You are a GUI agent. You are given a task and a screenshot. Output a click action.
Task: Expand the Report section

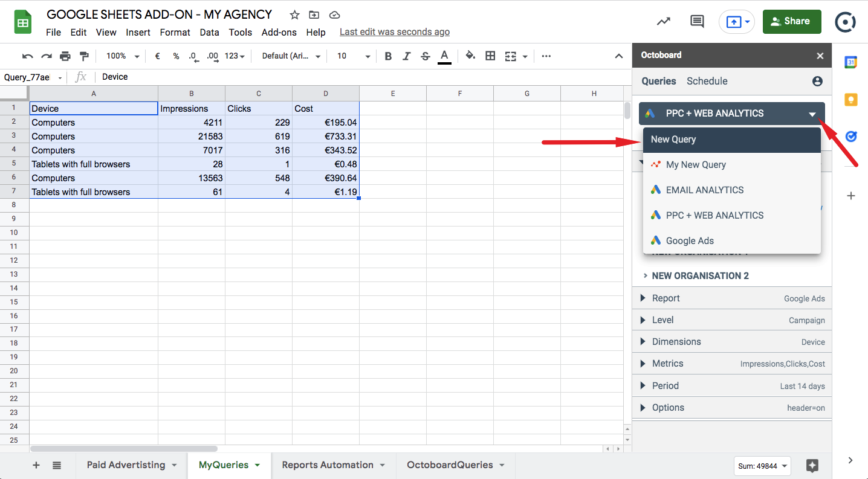(732, 298)
